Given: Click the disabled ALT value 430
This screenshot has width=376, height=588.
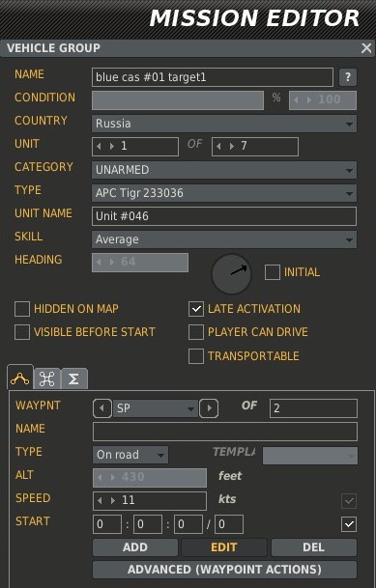Looking at the screenshot, I should pyautogui.click(x=150, y=478).
